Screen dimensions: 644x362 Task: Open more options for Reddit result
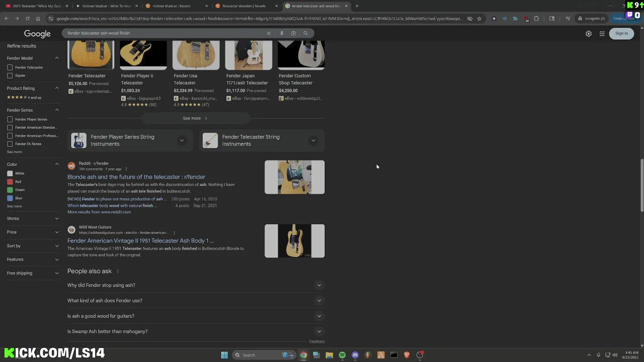[126, 169]
